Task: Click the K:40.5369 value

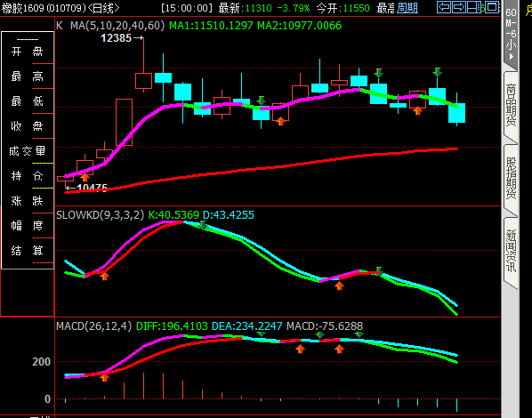Action: coord(173,214)
